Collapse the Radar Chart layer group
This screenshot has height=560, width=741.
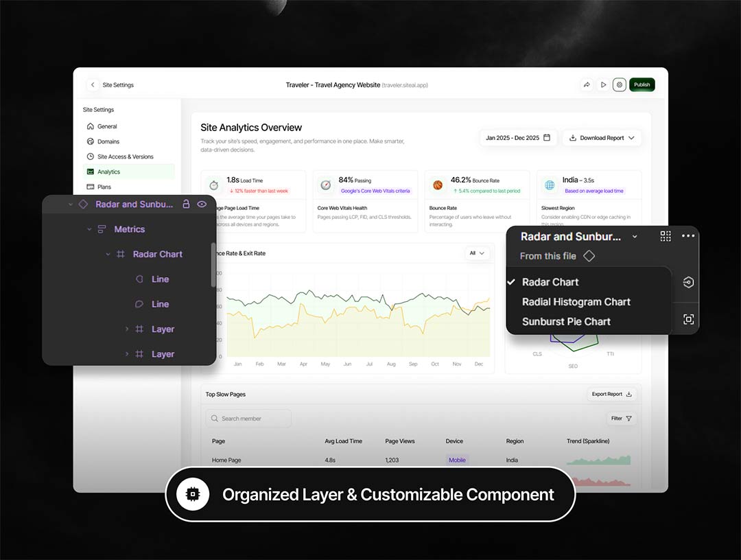108,255
